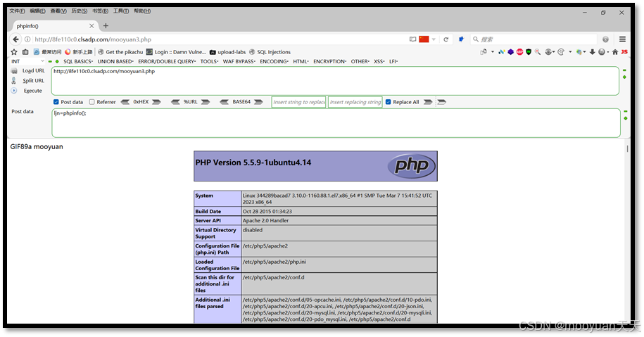This screenshot has width=644, height=337.
Task: Open reader view book icon
Action: [412, 39]
